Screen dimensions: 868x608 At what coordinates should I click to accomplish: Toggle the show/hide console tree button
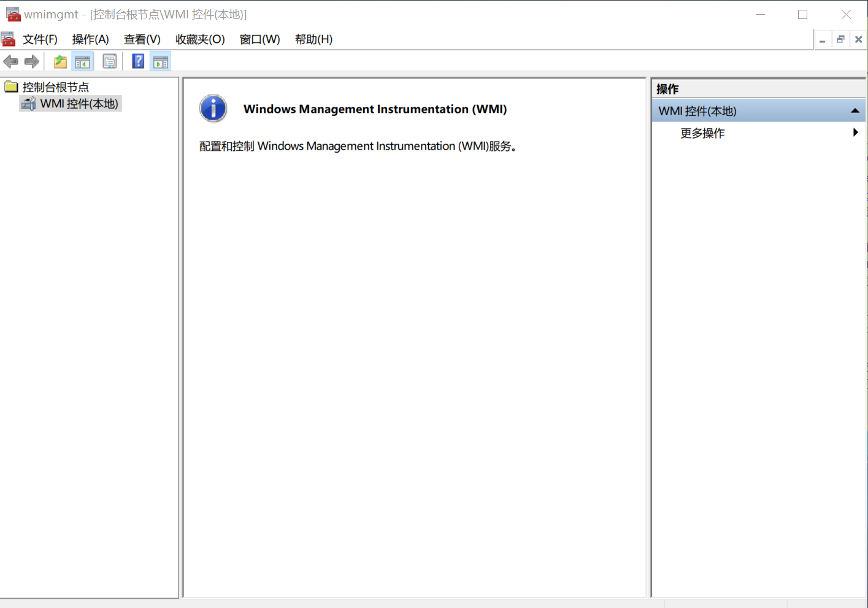pyautogui.click(x=82, y=61)
